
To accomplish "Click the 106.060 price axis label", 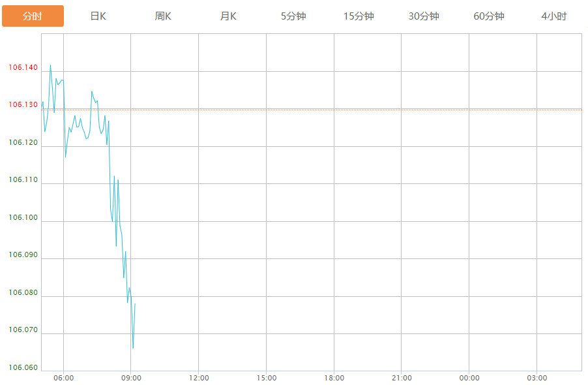I will (x=23, y=368).
